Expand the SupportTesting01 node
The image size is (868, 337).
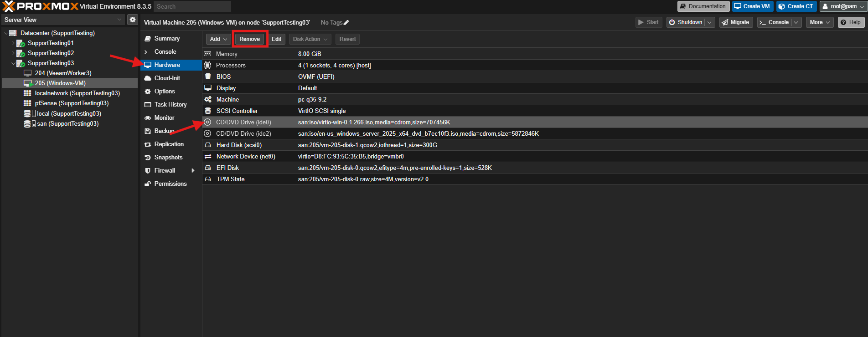pos(13,43)
